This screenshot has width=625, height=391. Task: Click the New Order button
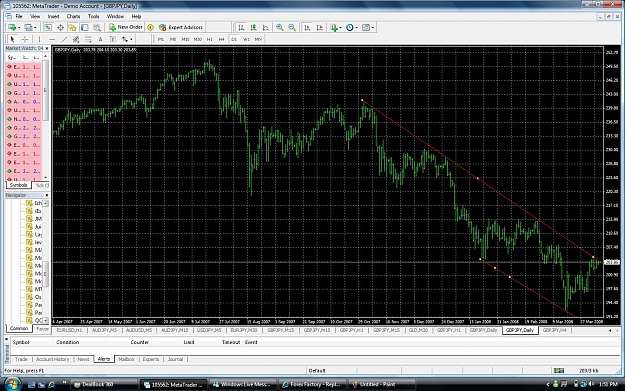[x=126, y=27]
